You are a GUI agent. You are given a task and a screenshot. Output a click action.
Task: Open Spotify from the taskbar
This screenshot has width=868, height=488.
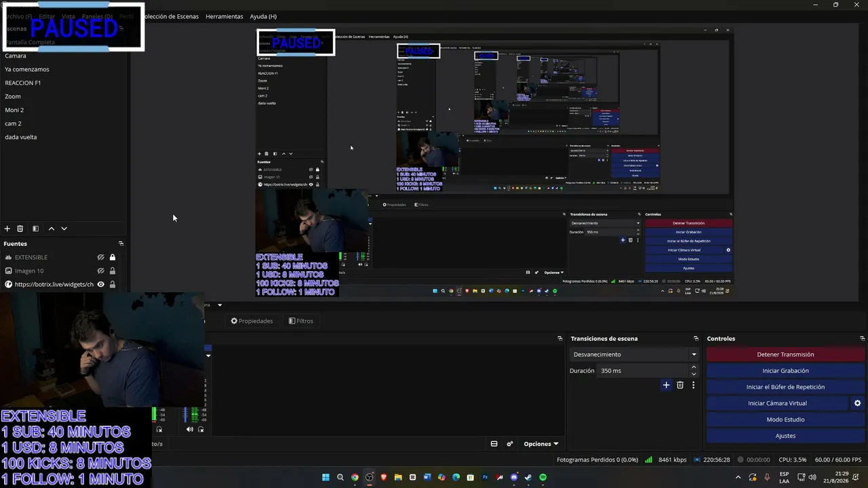[542, 477]
